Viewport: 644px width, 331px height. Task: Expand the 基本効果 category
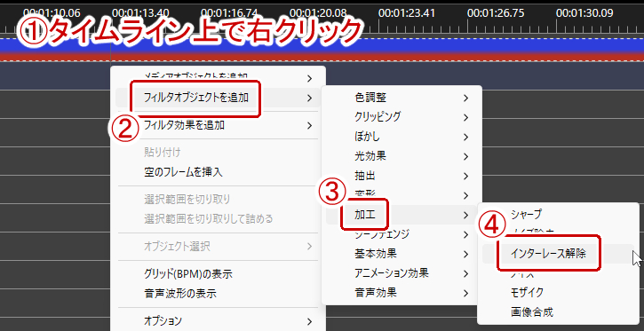point(402,254)
